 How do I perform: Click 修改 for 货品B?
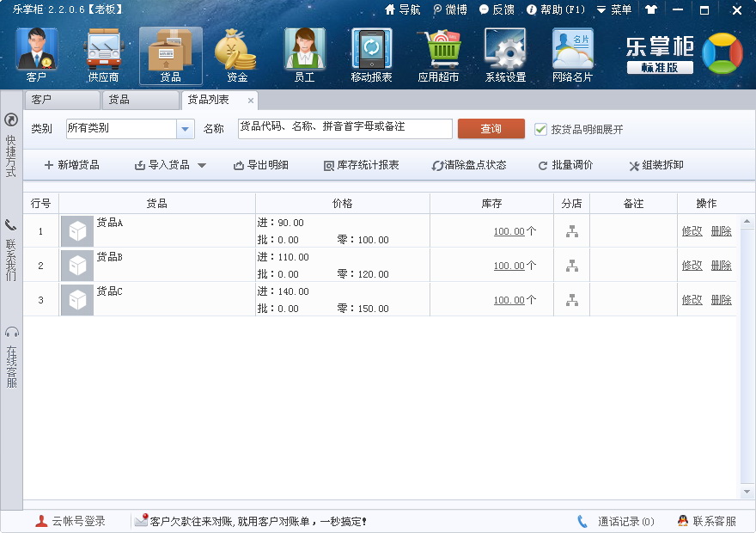692,266
